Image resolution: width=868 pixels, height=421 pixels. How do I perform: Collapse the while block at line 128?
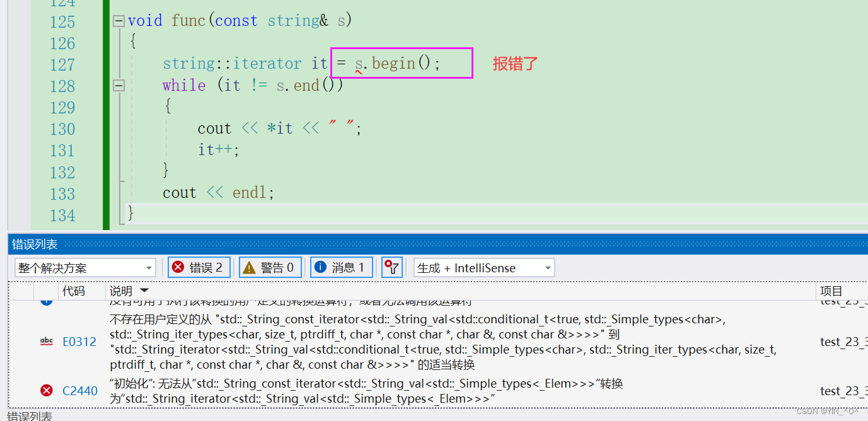[x=119, y=85]
